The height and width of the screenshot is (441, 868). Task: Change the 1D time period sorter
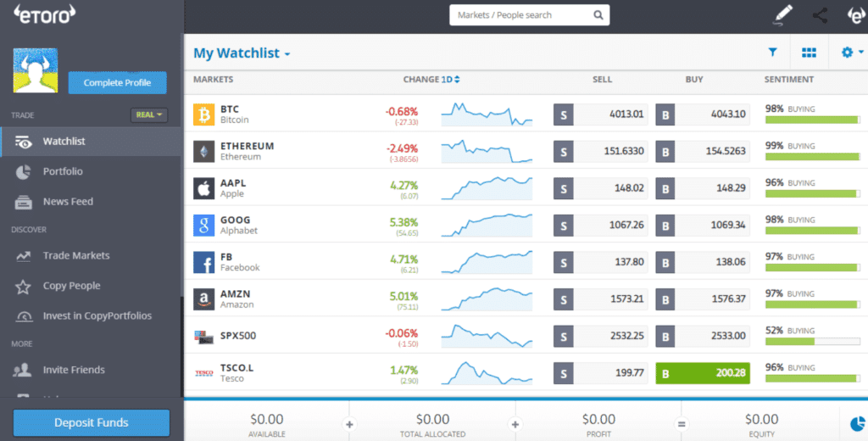point(450,80)
